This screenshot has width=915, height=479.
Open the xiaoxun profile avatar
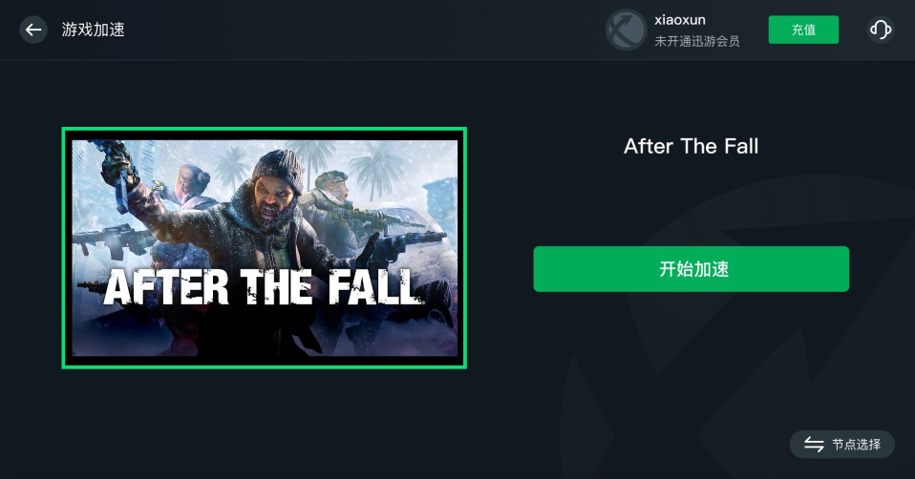[x=626, y=30]
